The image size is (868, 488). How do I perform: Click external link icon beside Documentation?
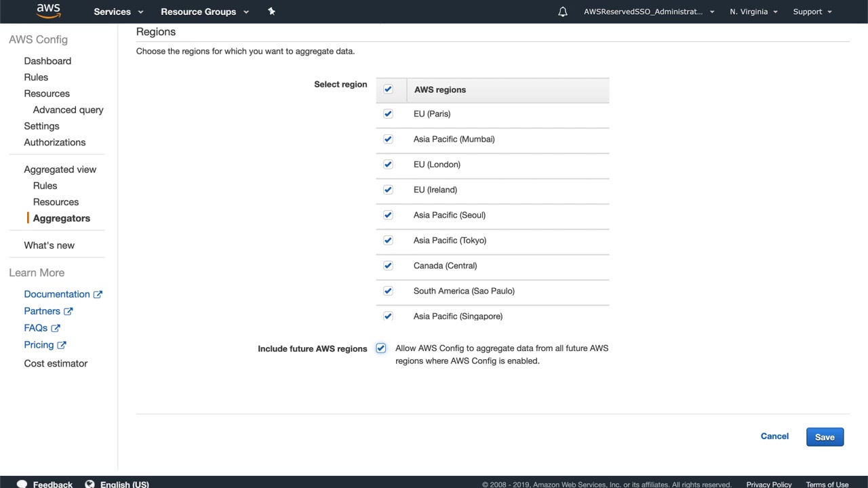pyautogui.click(x=98, y=294)
